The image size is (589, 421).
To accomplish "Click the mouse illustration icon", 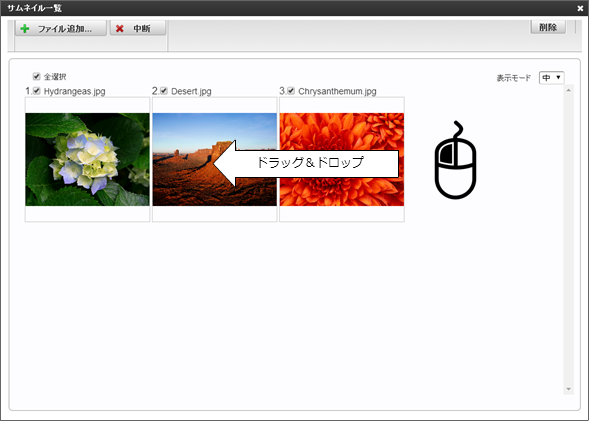I will click(x=455, y=160).
